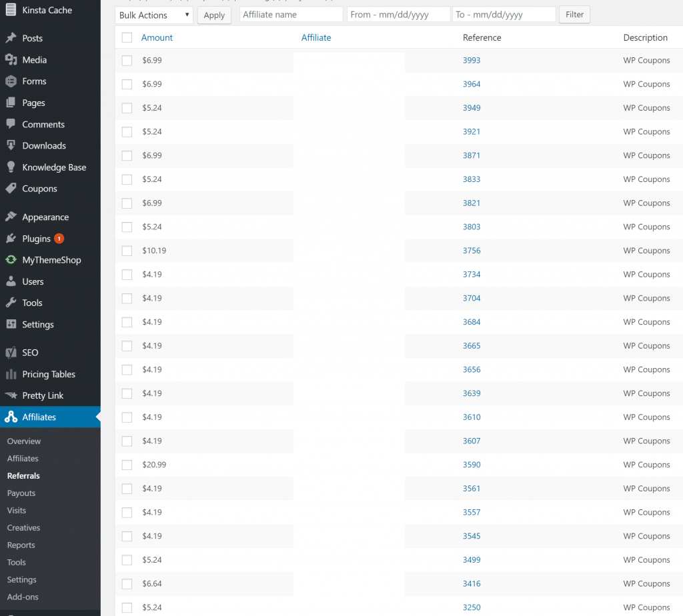Open referral reference 3756

(471, 250)
